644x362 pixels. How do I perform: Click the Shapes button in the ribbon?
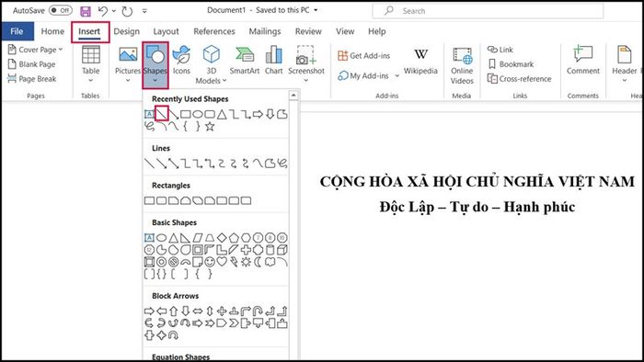coord(155,65)
